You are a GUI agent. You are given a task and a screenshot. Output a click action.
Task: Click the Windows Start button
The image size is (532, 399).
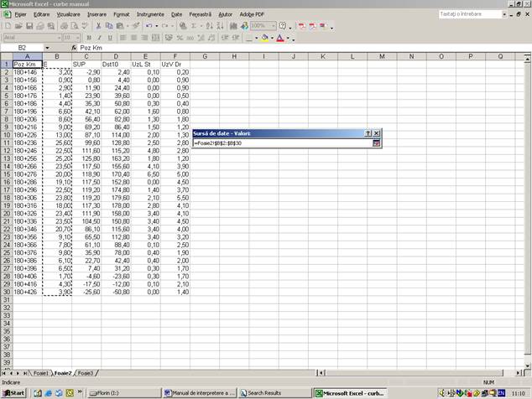[x=13, y=392]
